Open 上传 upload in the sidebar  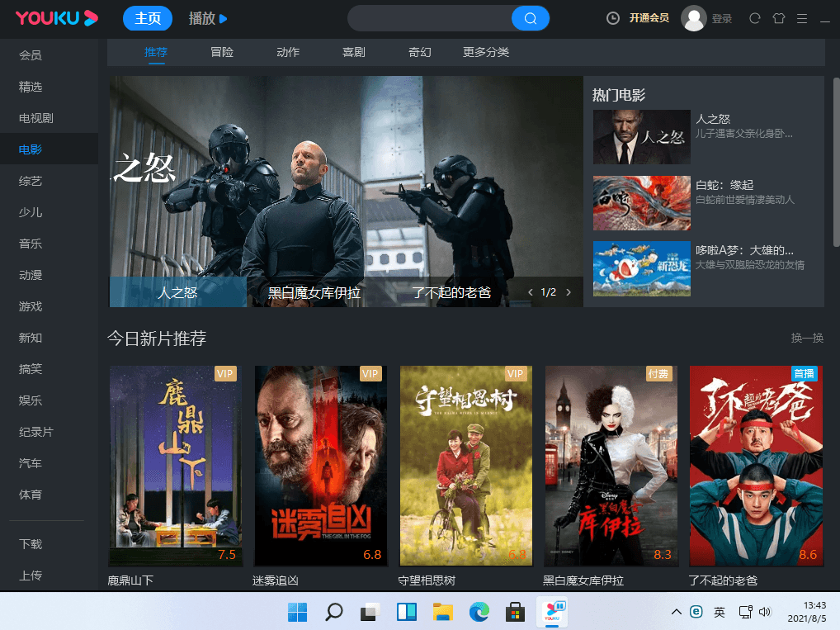[31, 576]
